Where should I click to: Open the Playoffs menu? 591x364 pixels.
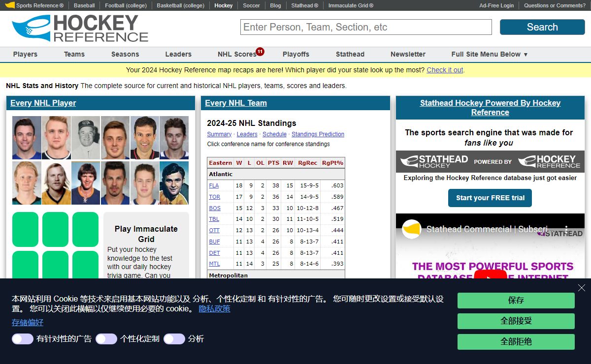[x=296, y=54]
